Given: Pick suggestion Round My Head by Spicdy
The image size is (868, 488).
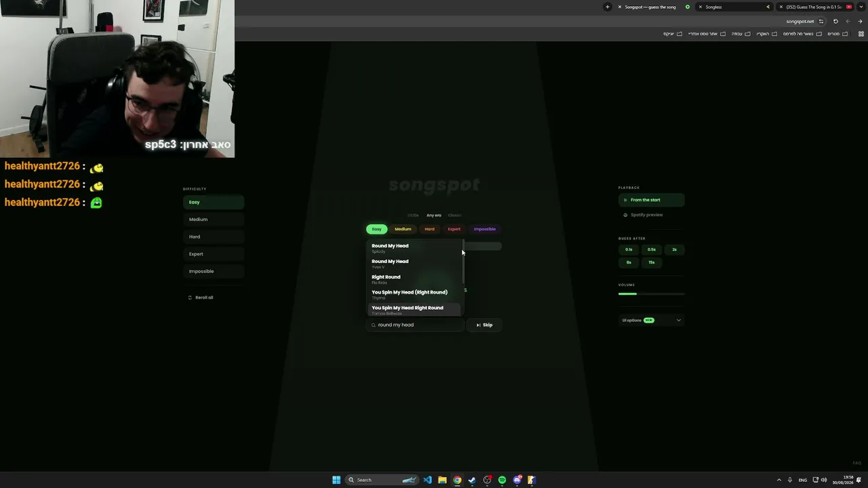Looking at the screenshot, I should pos(414,248).
